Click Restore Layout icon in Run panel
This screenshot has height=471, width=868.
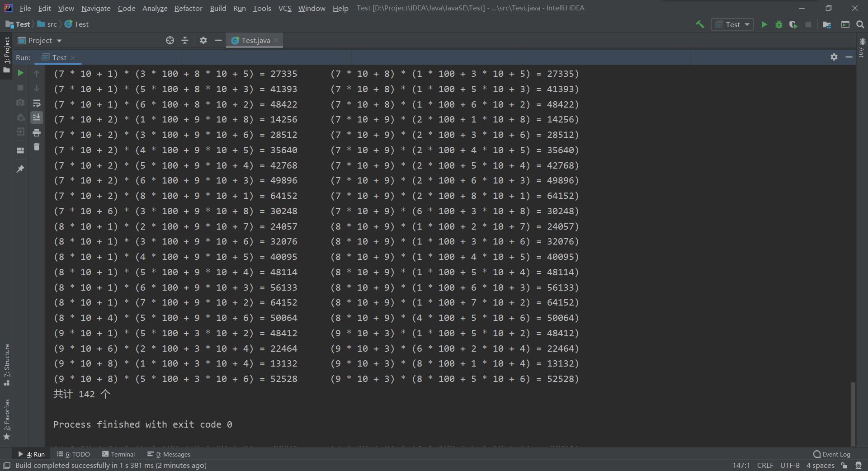pos(20,150)
